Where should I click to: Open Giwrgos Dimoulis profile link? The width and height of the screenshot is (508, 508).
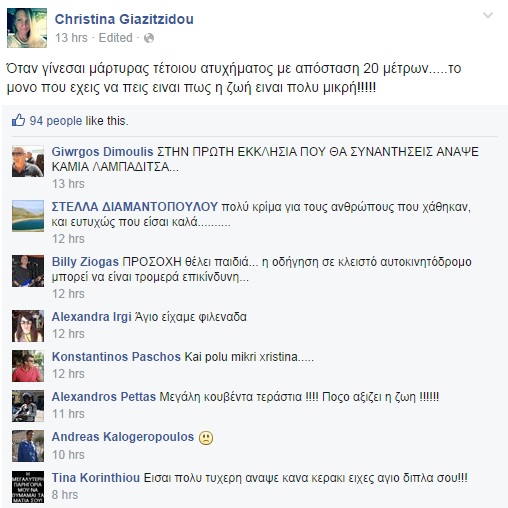click(102, 152)
